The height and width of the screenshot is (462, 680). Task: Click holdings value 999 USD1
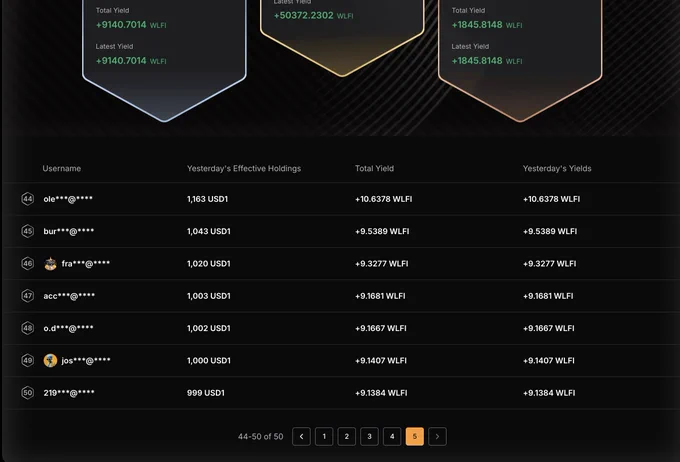tap(206, 393)
